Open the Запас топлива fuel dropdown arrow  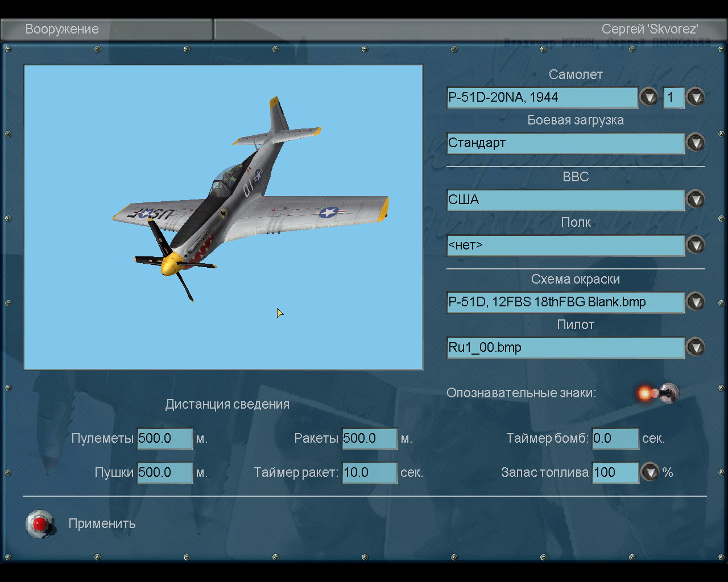[x=650, y=472]
